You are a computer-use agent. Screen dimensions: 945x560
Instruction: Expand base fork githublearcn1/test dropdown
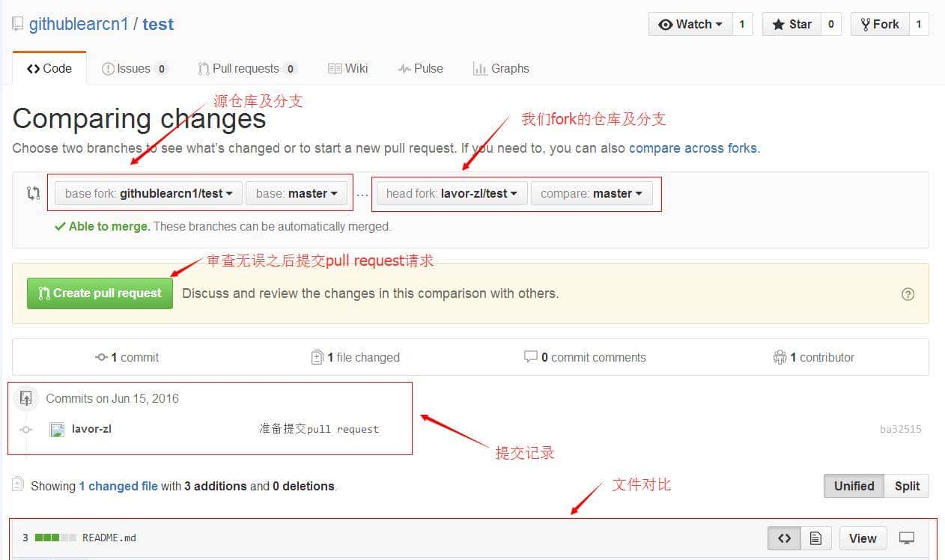(x=148, y=193)
